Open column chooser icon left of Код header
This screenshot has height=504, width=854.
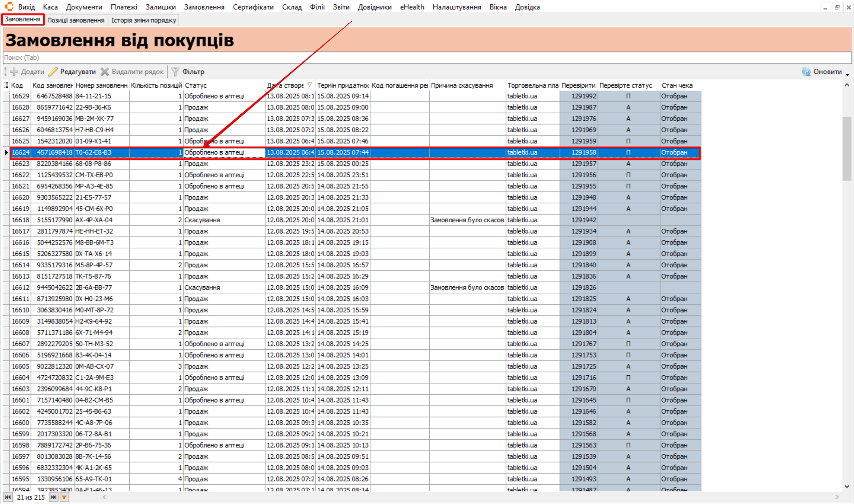[6, 85]
